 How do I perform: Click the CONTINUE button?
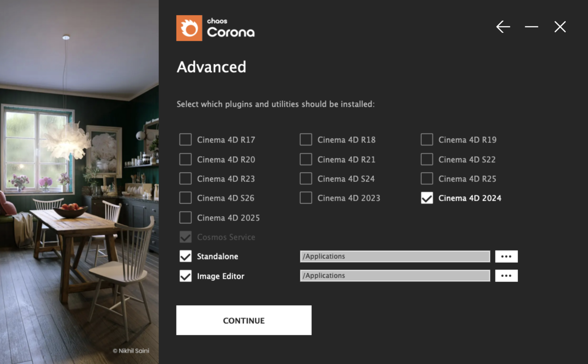[244, 320]
